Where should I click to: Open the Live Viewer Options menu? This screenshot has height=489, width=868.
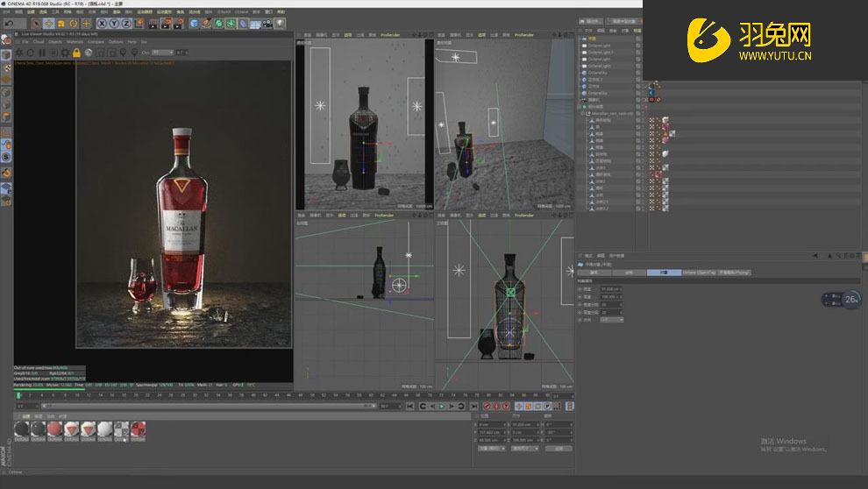116,41
